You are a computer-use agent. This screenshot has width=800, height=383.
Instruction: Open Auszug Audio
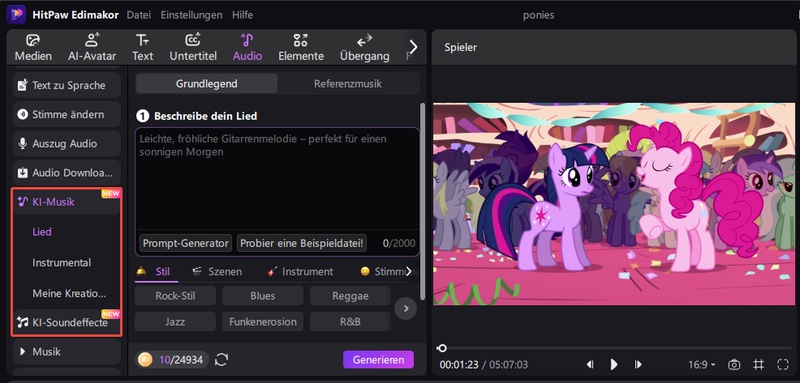click(67, 143)
